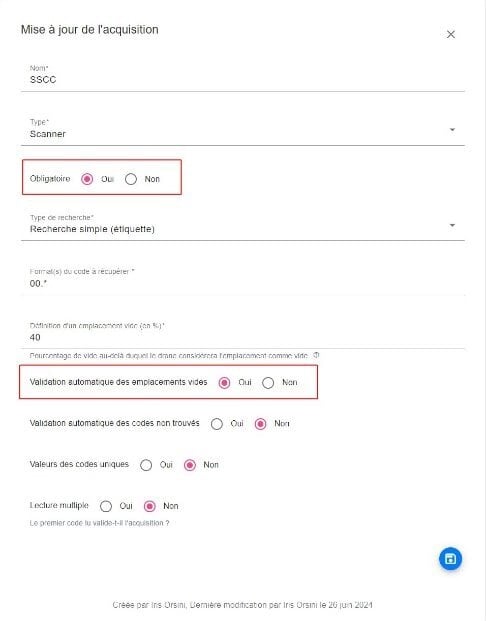
Task: Click the empty location percentage field showing 40
Action: (242, 335)
